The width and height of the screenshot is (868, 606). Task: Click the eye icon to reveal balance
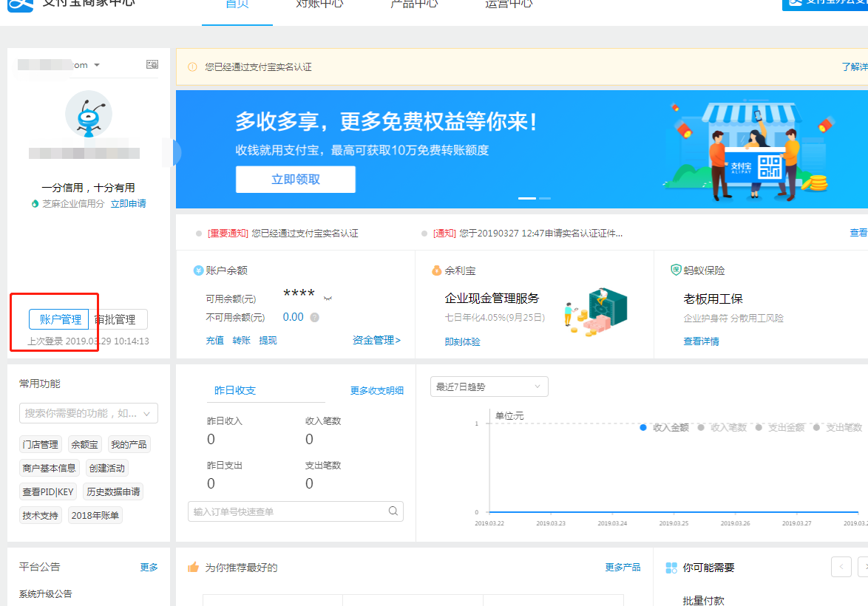[x=328, y=297]
